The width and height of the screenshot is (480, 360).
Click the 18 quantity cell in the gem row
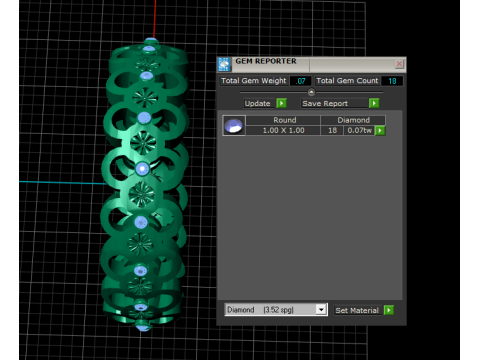pyautogui.click(x=332, y=130)
